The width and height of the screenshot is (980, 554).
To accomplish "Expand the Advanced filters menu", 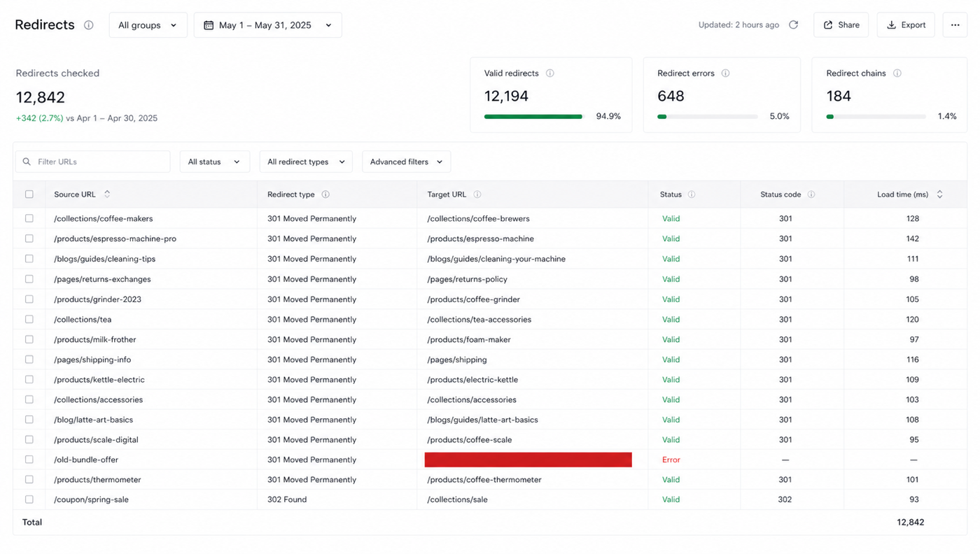I will click(406, 162).
